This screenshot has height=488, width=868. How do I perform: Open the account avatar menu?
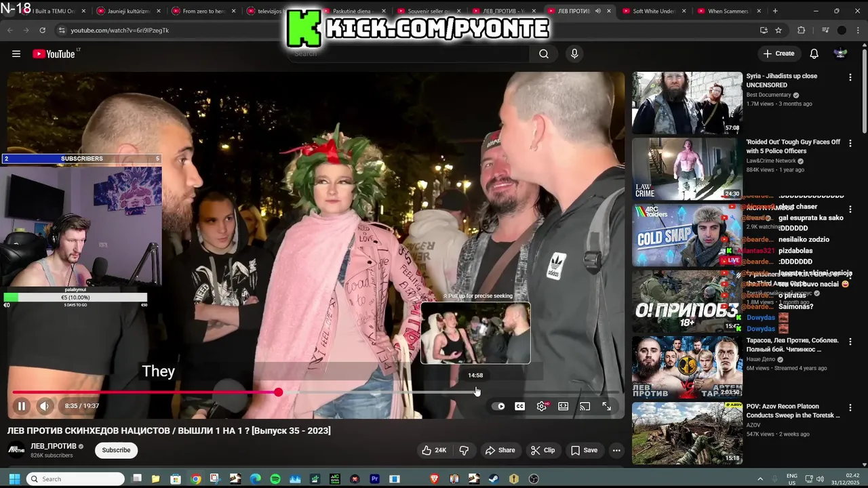point(840,54)
